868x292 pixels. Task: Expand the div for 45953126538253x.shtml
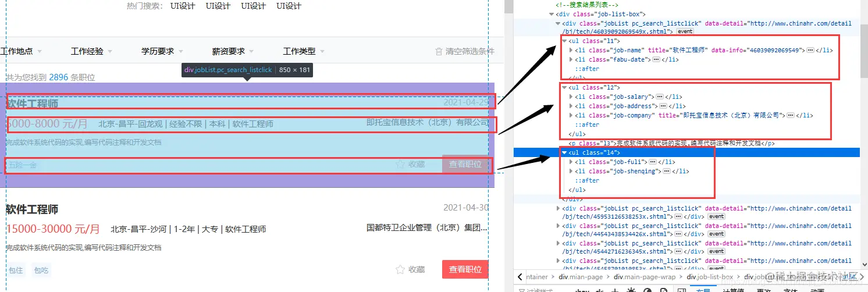(x=558, y=208)
